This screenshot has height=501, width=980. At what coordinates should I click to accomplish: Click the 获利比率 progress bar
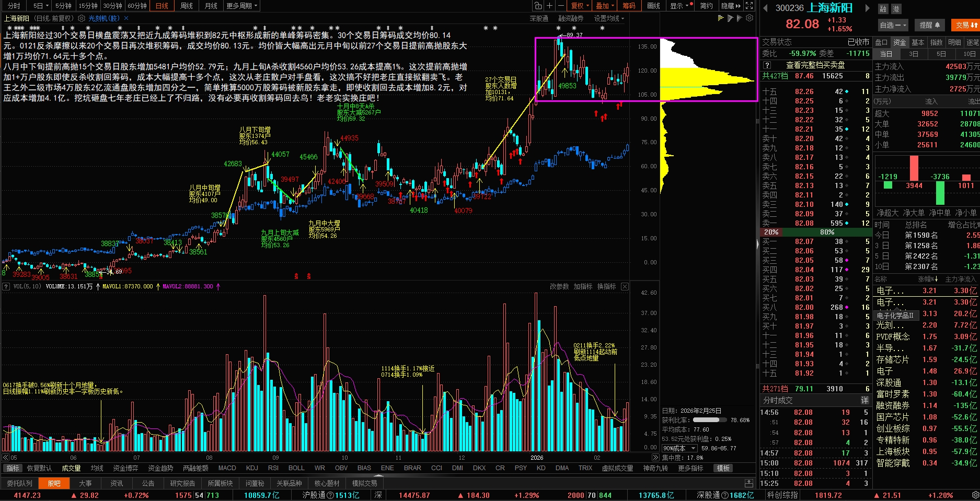[710, 420]
